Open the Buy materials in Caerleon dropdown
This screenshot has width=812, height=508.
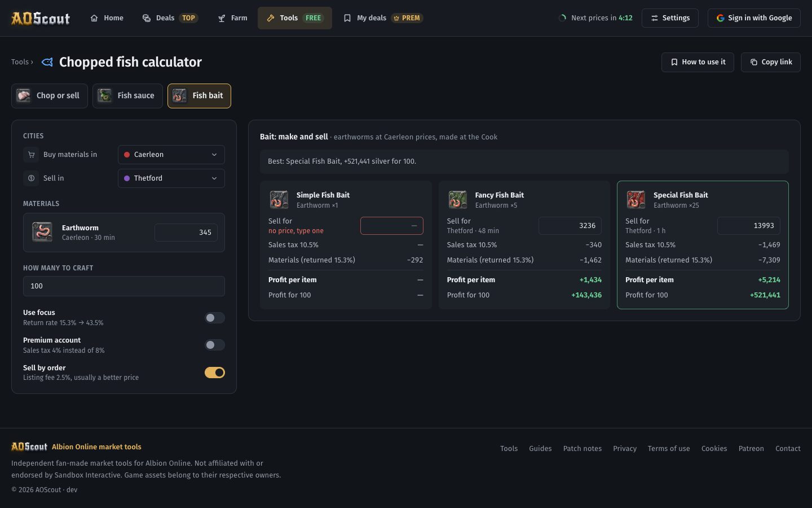point(171,155)
